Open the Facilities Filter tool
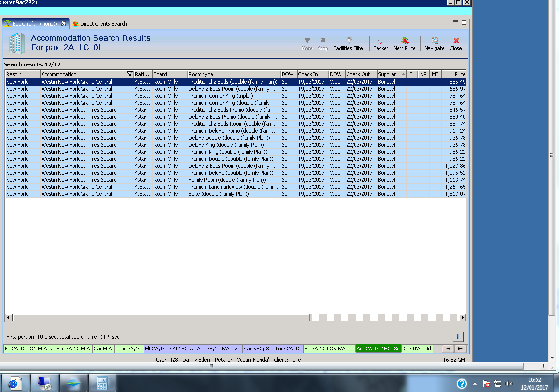This screenshot has height=392, width=559. (348, 44)
